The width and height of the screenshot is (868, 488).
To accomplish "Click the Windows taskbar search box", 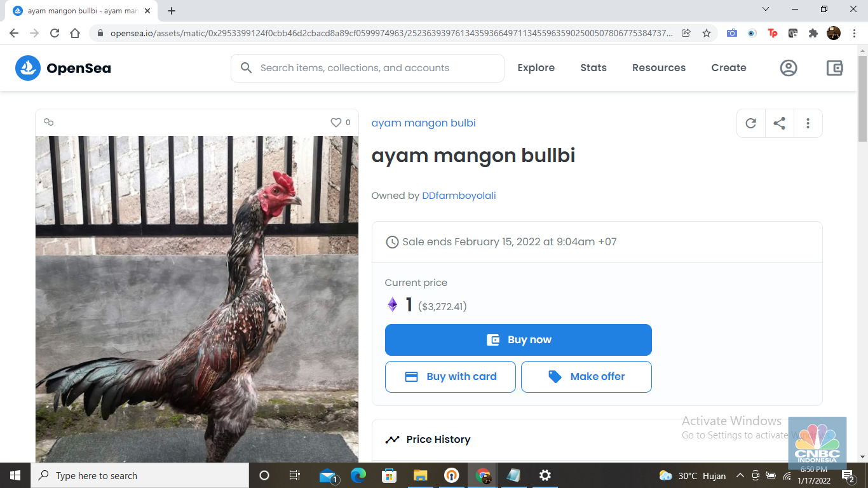I will click(140, 475).
